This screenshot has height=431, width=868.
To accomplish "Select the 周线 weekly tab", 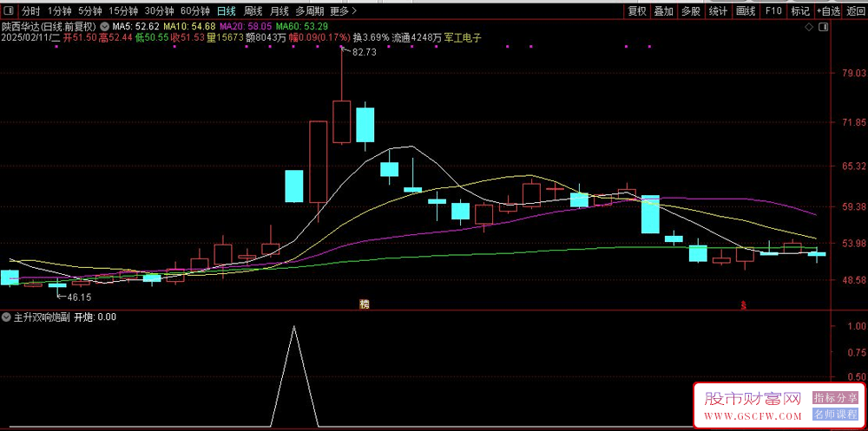I will point(253,11).
